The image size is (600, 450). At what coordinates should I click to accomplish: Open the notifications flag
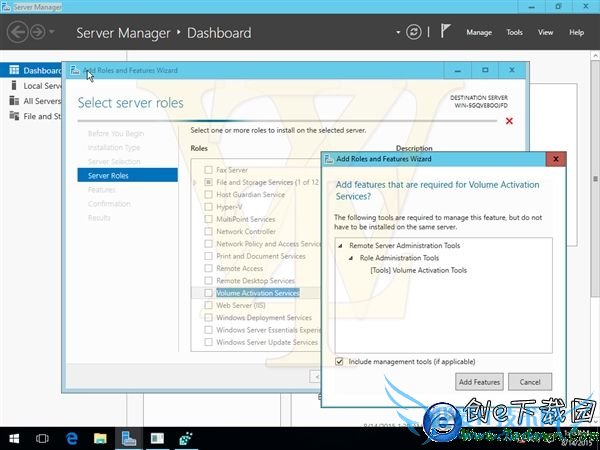pos(445,31)
